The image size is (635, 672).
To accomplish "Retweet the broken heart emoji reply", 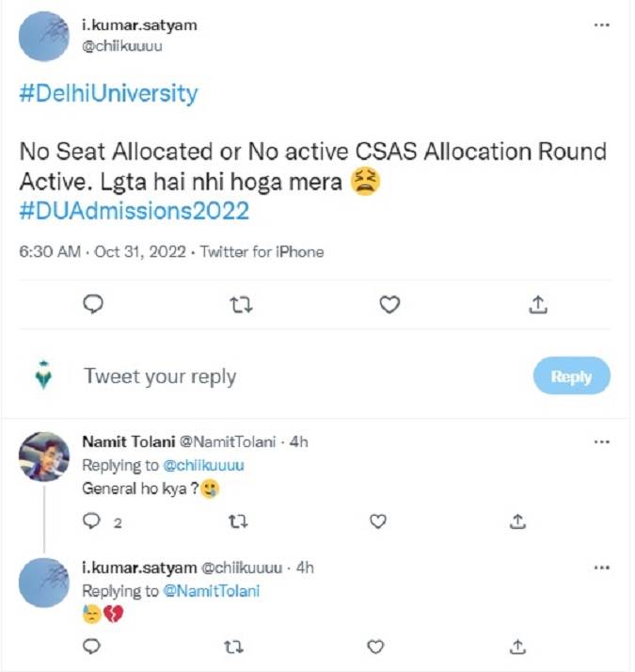I will tap(239, 647).
